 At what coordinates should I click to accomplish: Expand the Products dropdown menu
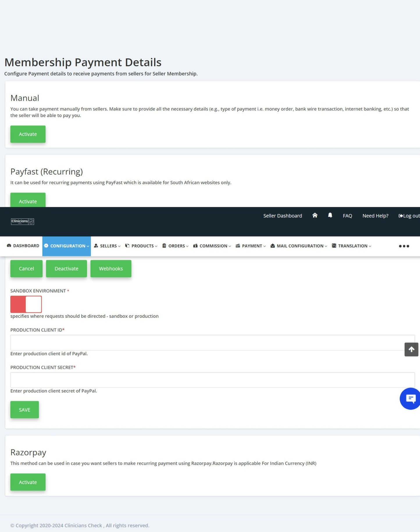point(141,246)
